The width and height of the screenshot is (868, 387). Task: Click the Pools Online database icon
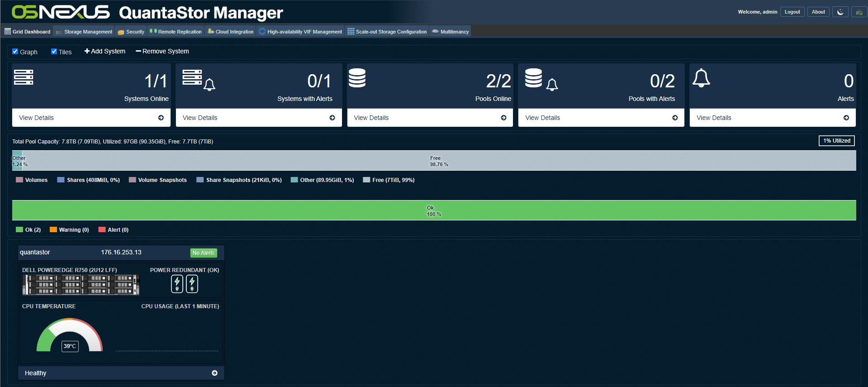pyautogui.click(x=357, y=78)
